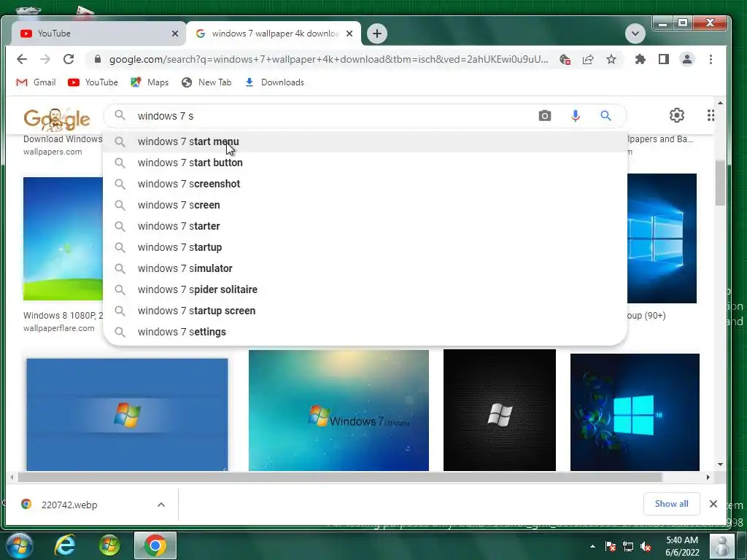Close the windows 7 wallpaper tab
The height and width of the screenshot is (560, 747).
pos(349,34)
